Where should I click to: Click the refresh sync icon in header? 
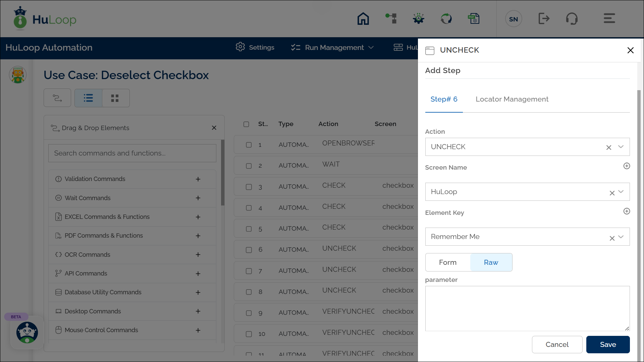pyautogui.click(x=446, y=19)
